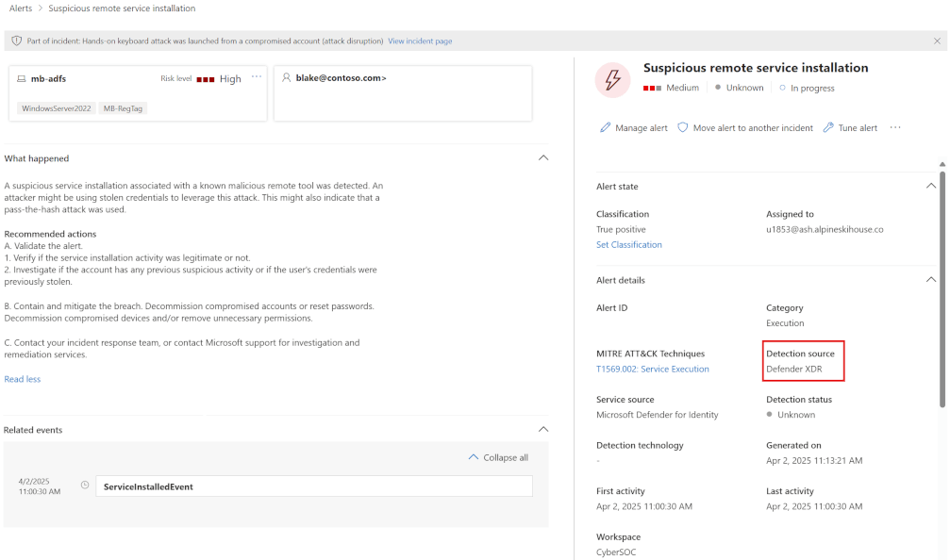
Task: Open the T1569.002: Service Execution technique link
Action: pyautogui.click(x=652, y=370)
